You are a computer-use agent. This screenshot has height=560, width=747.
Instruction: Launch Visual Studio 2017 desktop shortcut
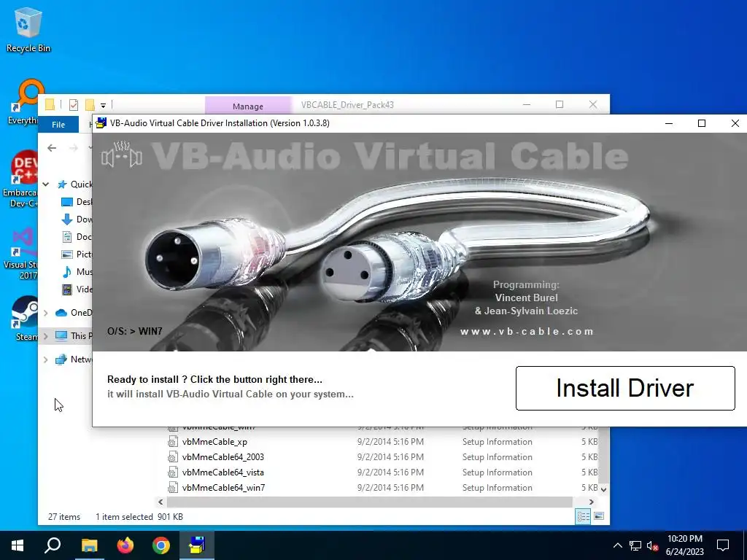pyautogui.click(x=20, y=253)
